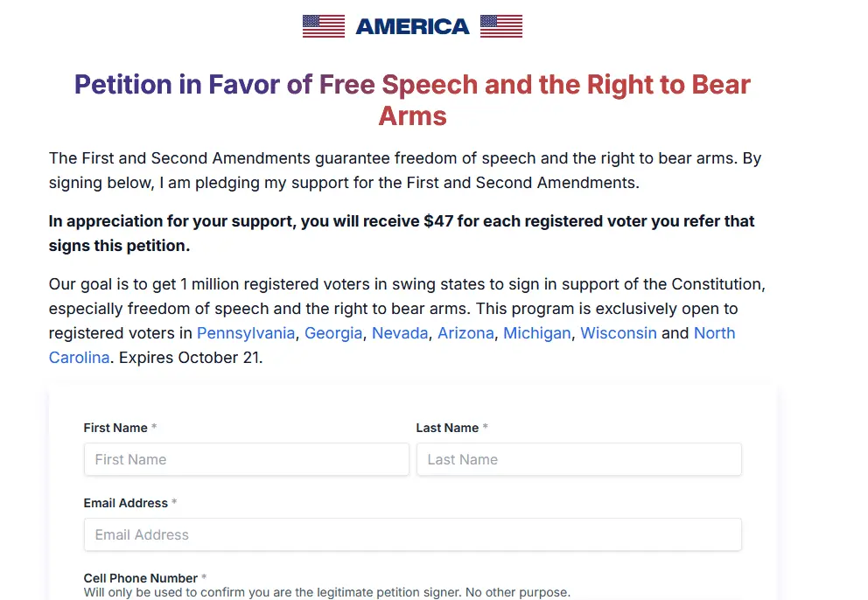Click the Cell Phone Number label
Screen dimensions: 868x600
(x=140, y=578)
